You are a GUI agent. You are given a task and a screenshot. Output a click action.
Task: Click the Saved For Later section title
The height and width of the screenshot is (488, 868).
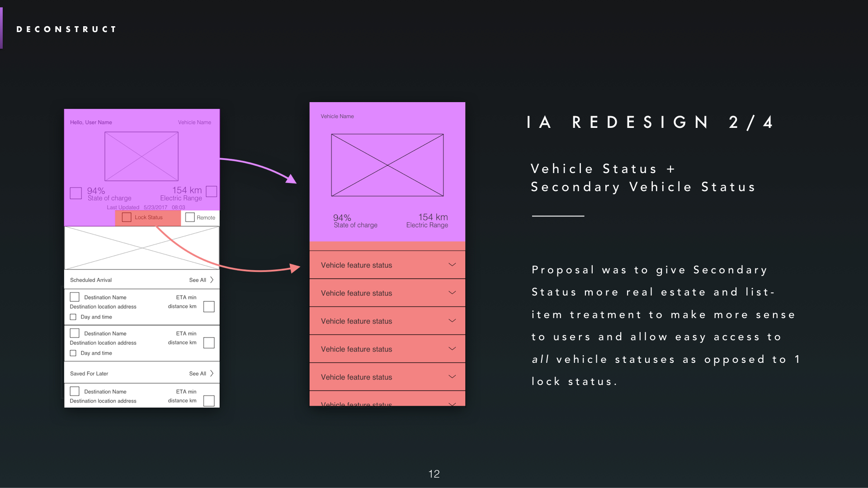pyautogui.click(x=89, y=374)
